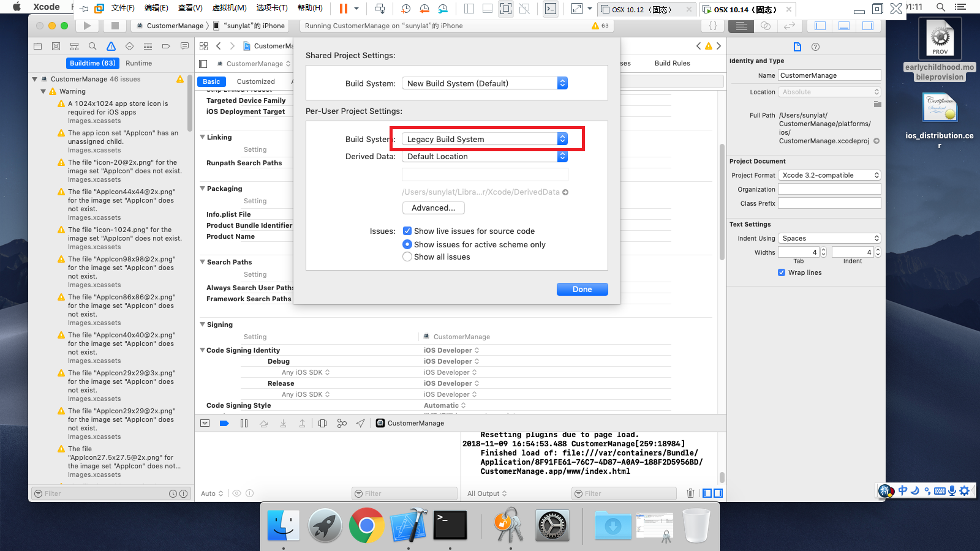Toggle breakpoints activation in debug bar
980x551 pixels.
(224, 423)
